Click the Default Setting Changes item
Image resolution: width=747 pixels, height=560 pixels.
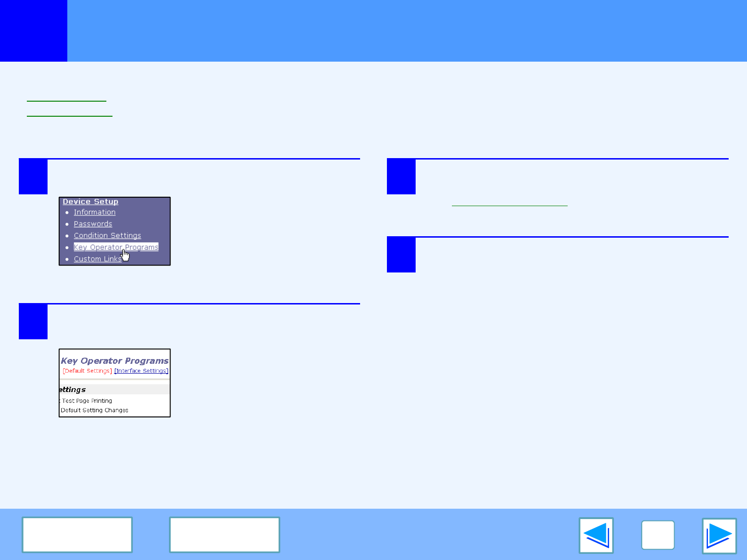tap(95, 410)
